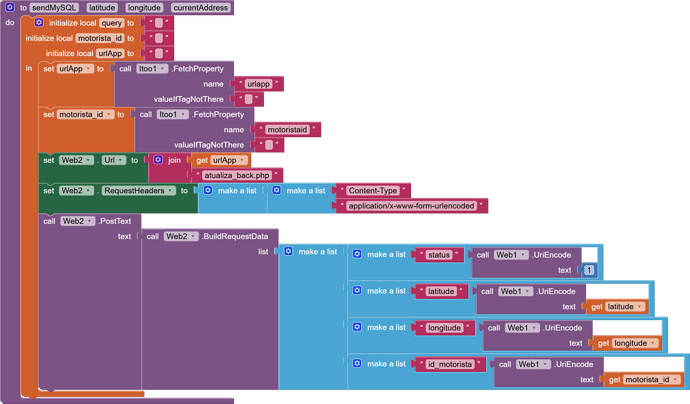Image resolution: width=690 pixels, height=404 pixels.
Task: Open the Web1 dropdown on the UriEncode call with get longitude
Action: (x=534, y=328)
